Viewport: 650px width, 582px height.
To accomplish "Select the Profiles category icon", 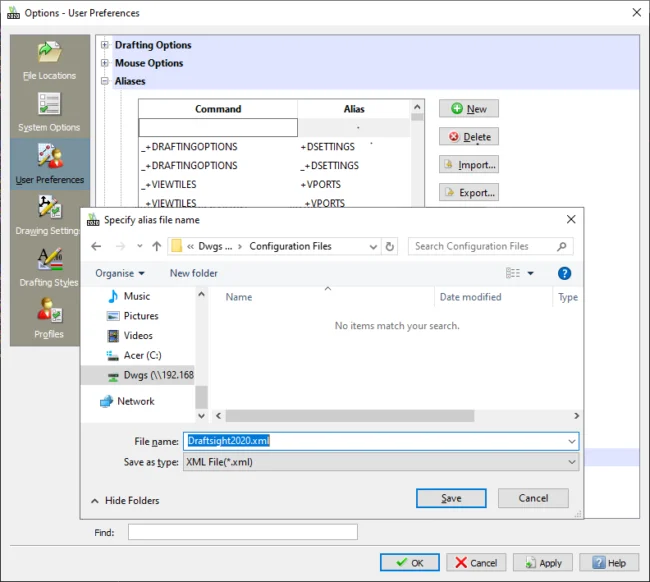I will point(49,318).
